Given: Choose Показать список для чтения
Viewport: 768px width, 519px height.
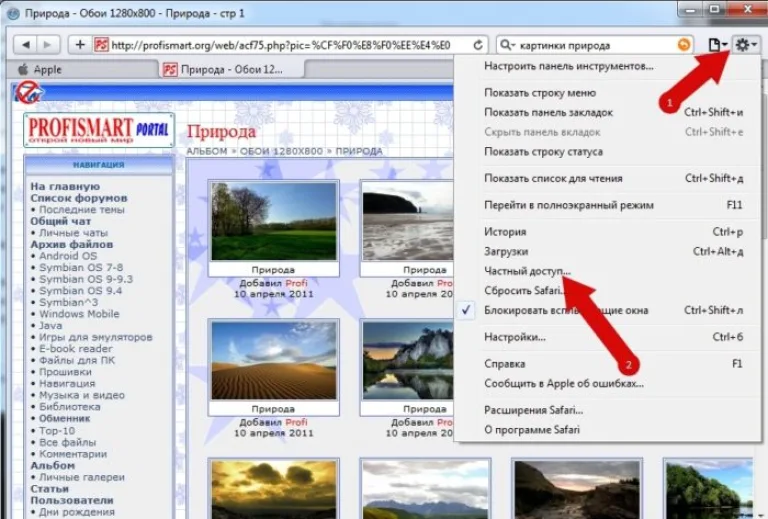Looking at the screenshot, I should point(553,178).
